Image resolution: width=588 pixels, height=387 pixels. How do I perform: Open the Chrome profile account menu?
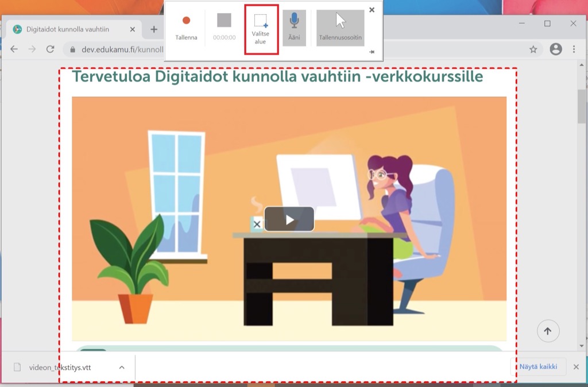[x=556, y=49]
